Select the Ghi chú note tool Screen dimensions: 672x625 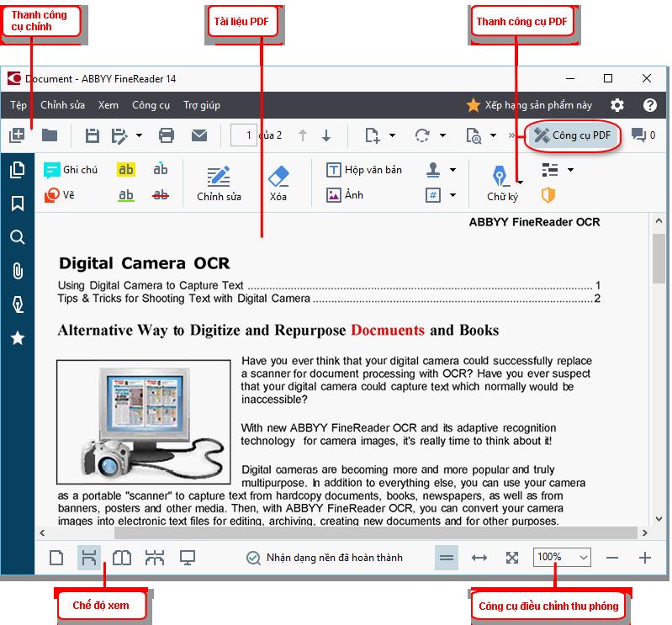(71, 170)
